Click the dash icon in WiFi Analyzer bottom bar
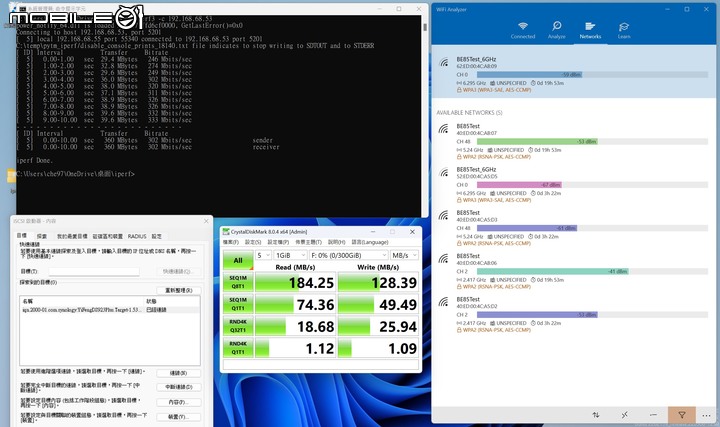Viewport: 720px width, 427px height. click(x=653, y=415)
